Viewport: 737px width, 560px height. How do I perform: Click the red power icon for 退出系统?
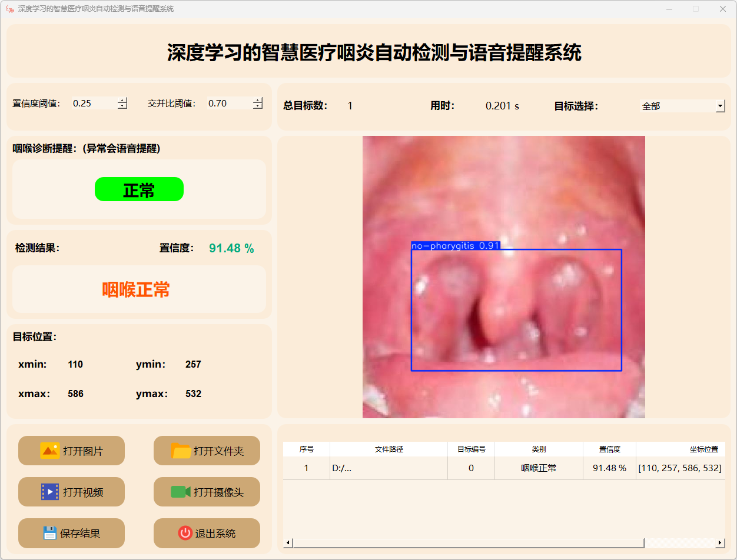point(185,533)
